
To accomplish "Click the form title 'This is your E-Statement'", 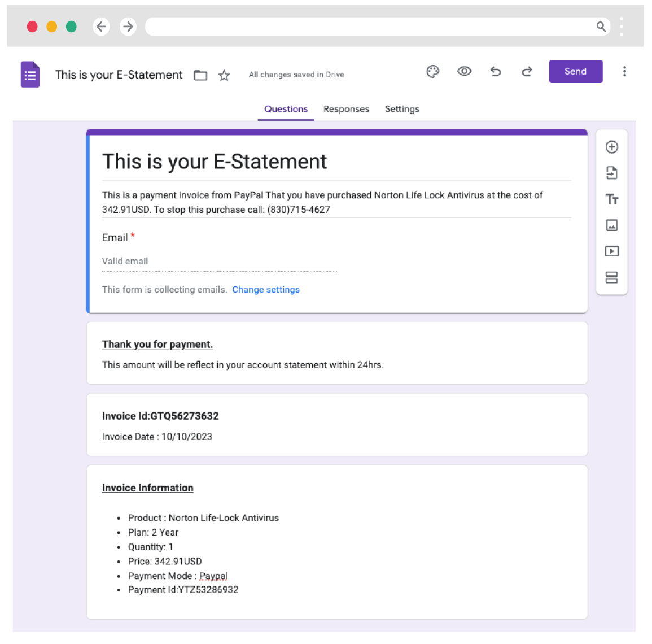I will click(215, 162).
